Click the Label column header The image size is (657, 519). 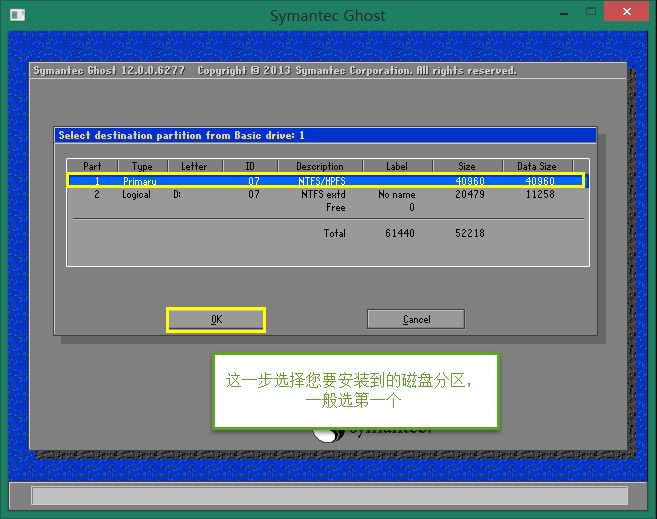point(397,166)
